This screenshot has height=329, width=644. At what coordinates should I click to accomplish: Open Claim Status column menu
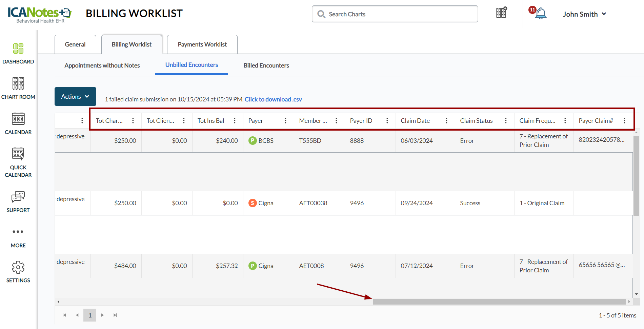click(506, 121)
